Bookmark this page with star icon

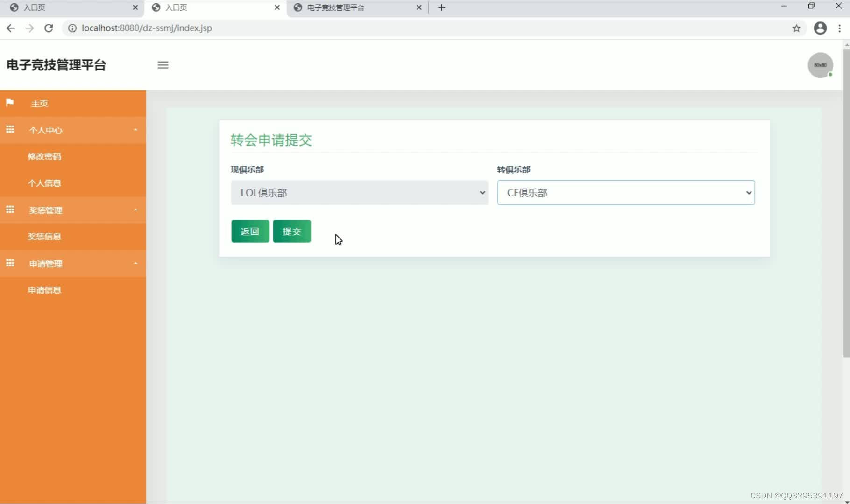pyautogui.click(x=797, y=28)
